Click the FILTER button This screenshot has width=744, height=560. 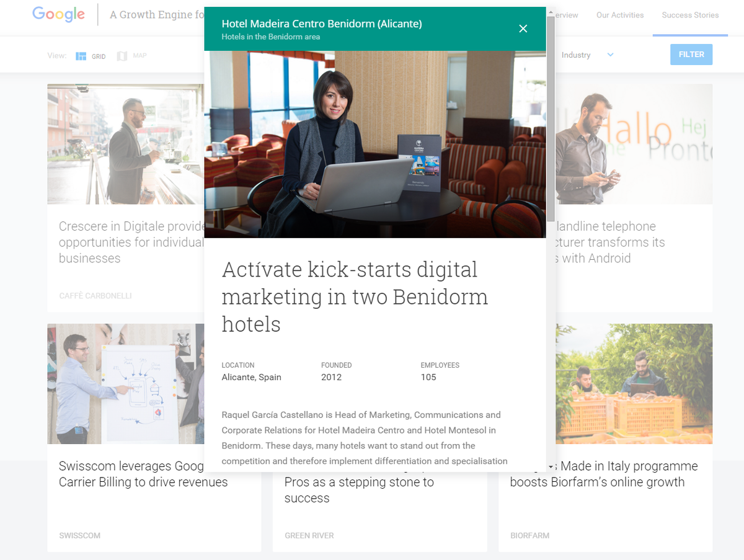691,55
